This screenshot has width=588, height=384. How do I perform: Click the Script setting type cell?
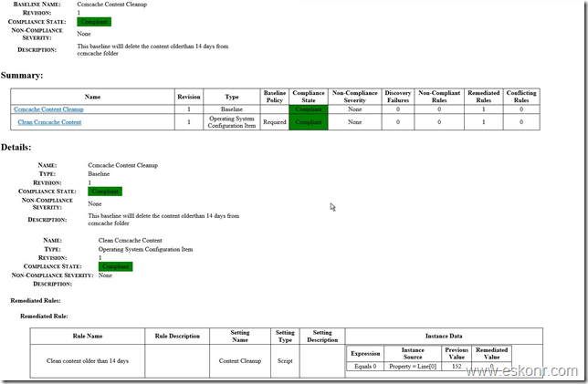tap(286, 361)
